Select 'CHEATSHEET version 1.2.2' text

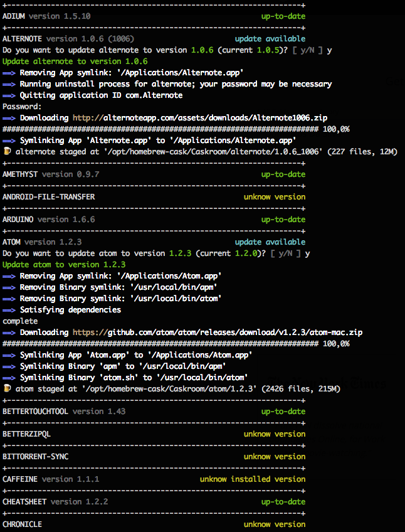(x=55, y=501)
